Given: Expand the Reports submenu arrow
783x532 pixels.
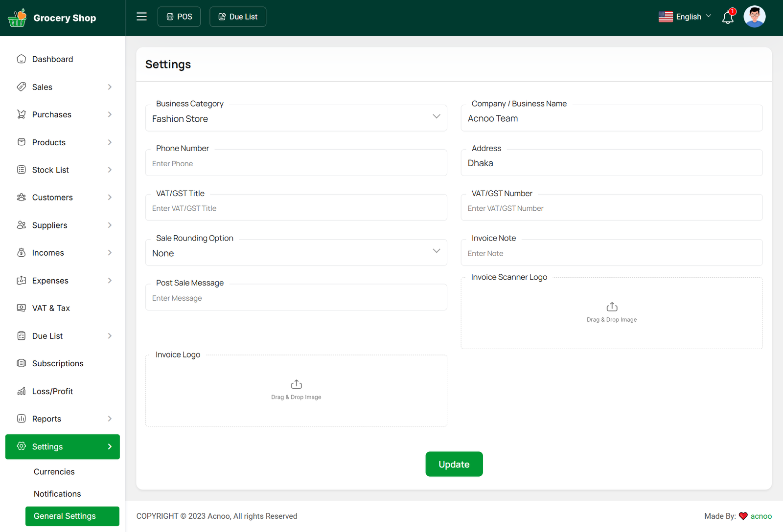Looking at the screenshot, I should [x=110, y=419].
